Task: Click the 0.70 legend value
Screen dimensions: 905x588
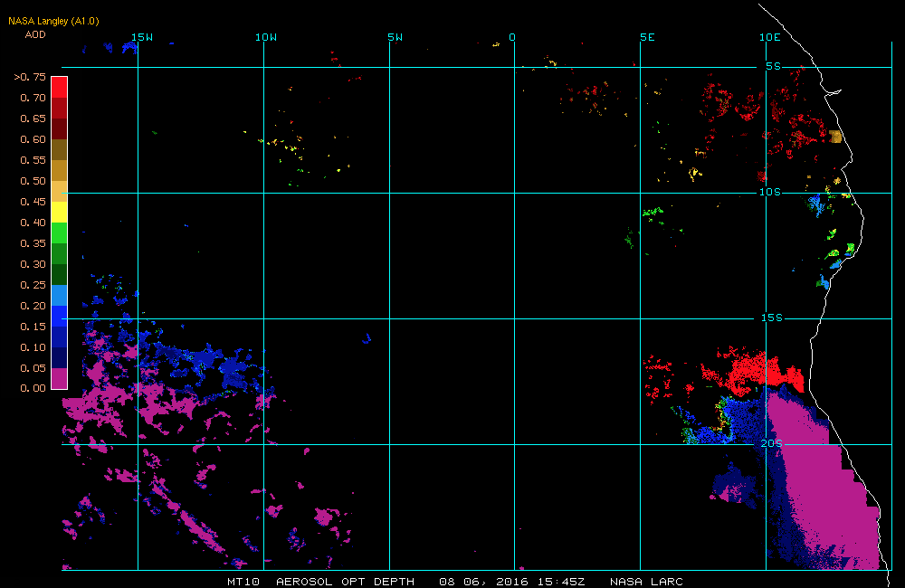Action: coord(33,98)
